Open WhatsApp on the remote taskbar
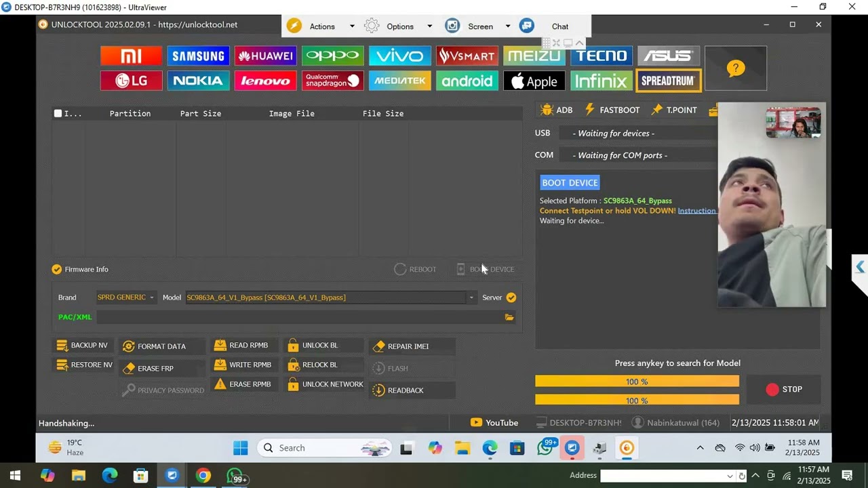Image resolution: width=868 pixels, height=488 pixels. click(546, 448)
